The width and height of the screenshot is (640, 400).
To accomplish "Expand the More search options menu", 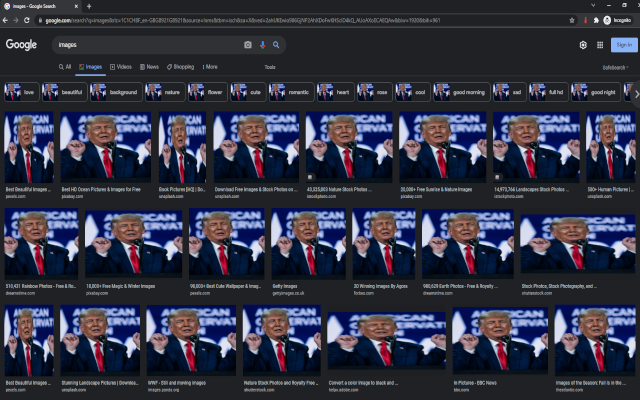I will point(210,67).
